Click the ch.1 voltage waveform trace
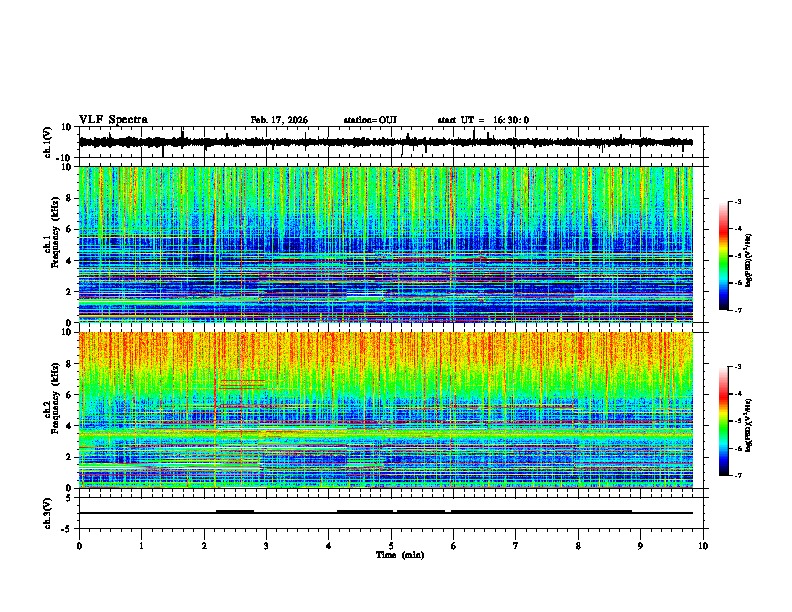Image resolution: width=792 pixels, height=612 pixels. [x=386, y=142]
